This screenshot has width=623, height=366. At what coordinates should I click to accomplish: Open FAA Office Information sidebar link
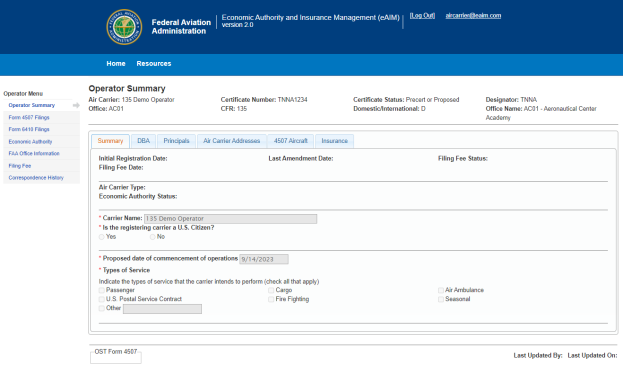pyautogui.click(x=34, y=153)
